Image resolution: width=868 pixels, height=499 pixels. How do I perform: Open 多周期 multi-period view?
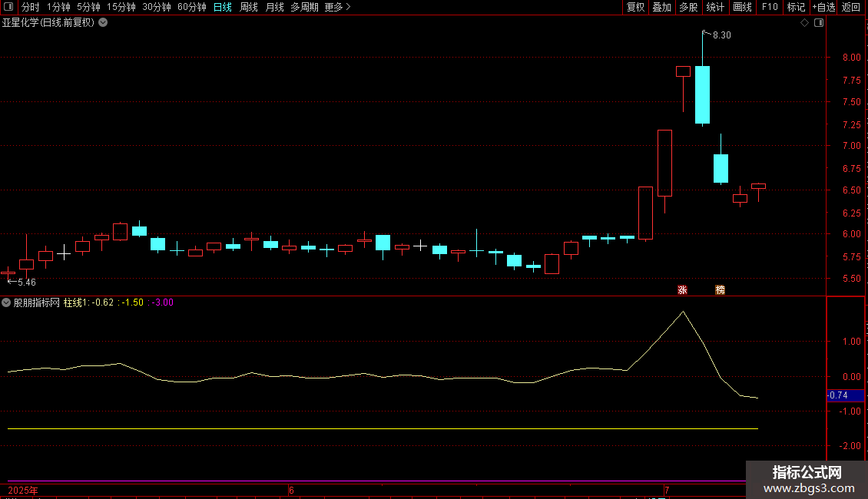(304, 7)
